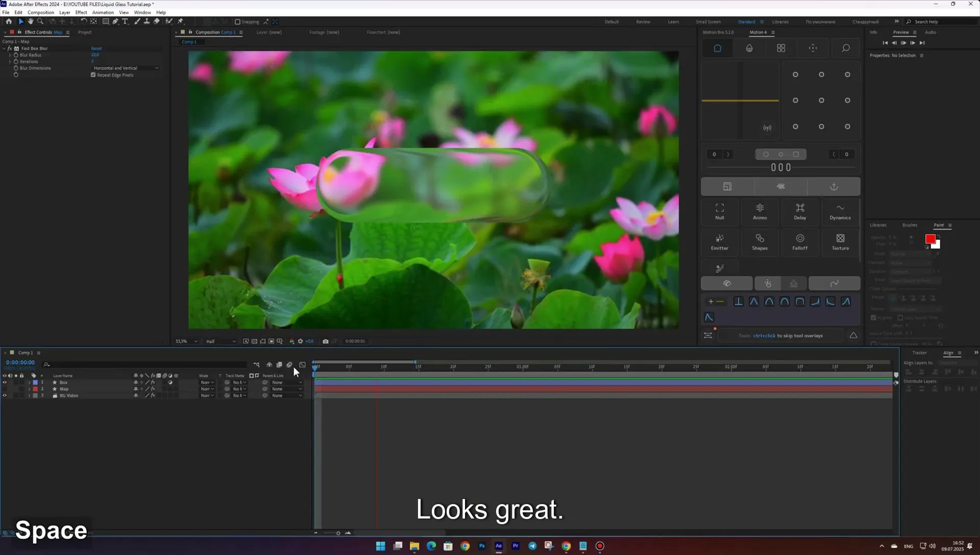This screenshot has height=555, width=980.
Task: Choose the Learn workspace
Action: pyautogui.click(x=673, y=22)
